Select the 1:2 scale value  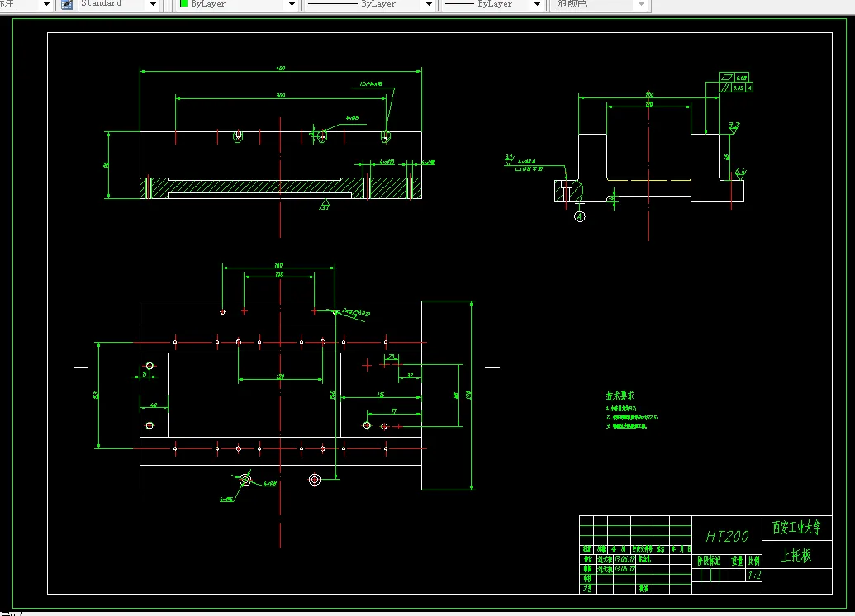pos(754,575)
